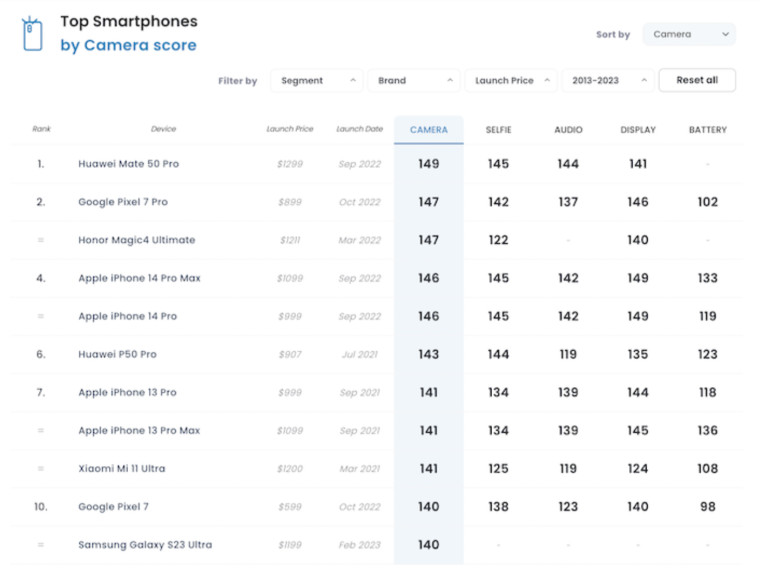Switch to the SELFIE column tab

[x=498, y=130]
